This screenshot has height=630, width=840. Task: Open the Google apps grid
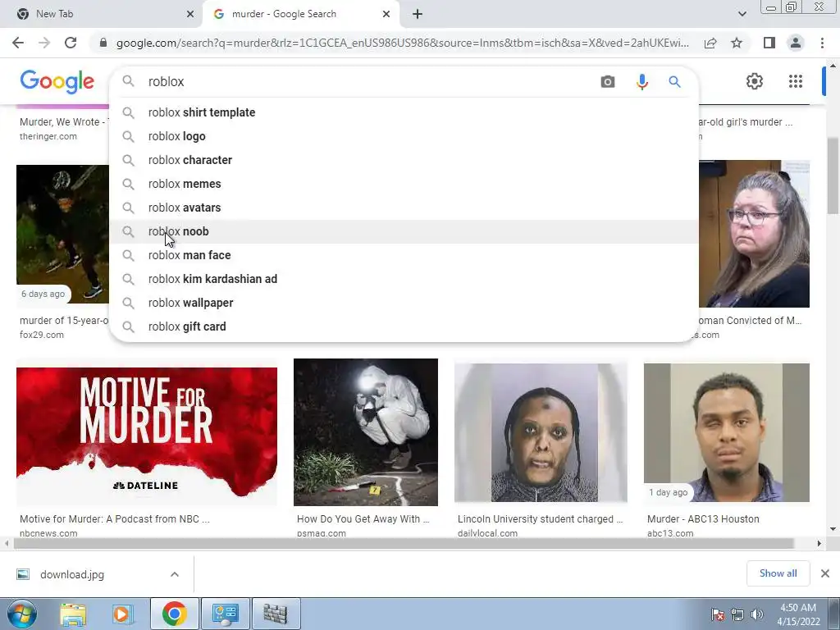[x=796, y=81]
